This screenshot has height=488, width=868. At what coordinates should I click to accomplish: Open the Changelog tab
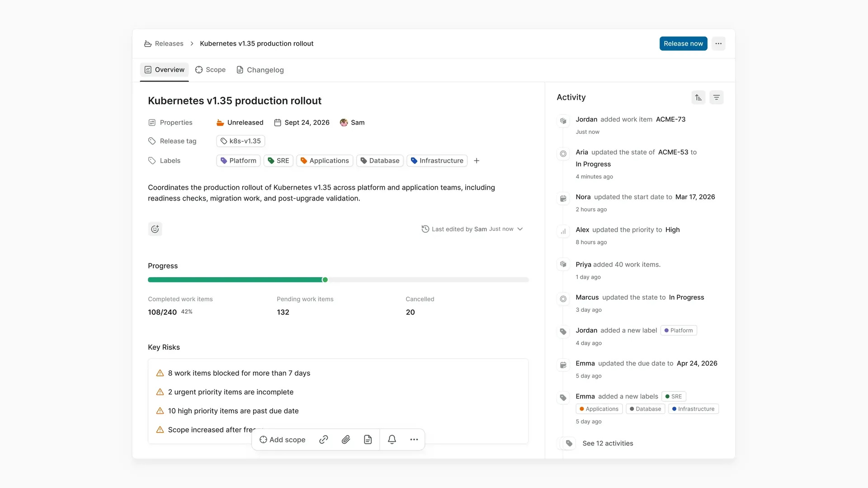[260, 70]
